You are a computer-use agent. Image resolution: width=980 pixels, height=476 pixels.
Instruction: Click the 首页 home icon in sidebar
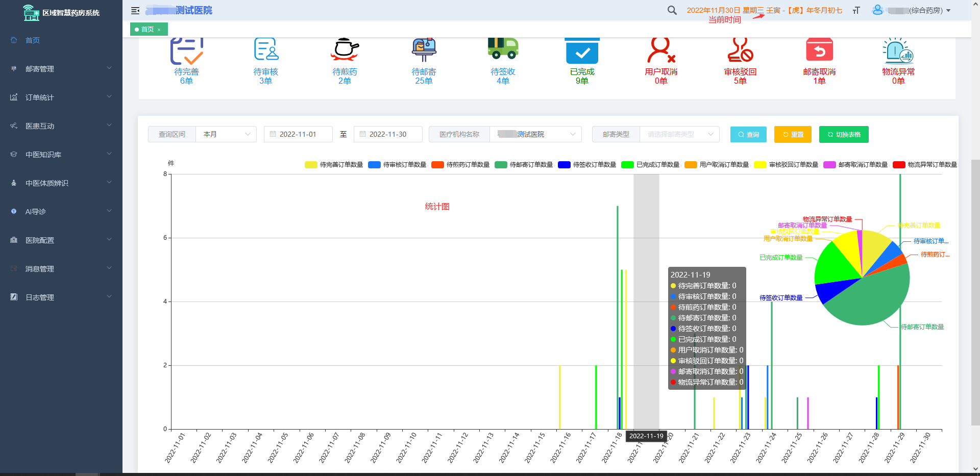coord(14,40)
